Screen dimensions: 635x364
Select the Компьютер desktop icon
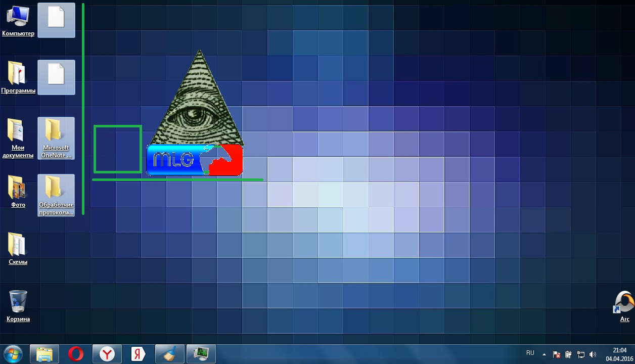click(x=18, y=20)
